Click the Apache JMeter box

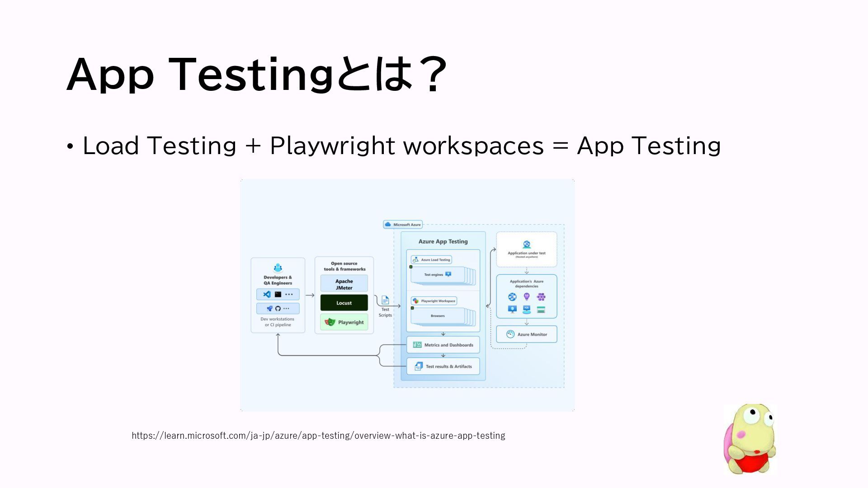click(344, 284)
